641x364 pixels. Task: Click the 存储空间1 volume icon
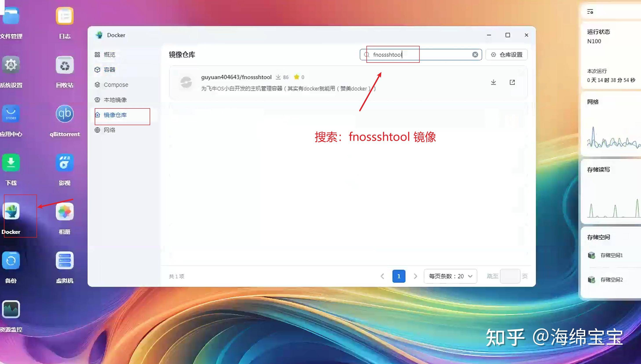(591, 255)
